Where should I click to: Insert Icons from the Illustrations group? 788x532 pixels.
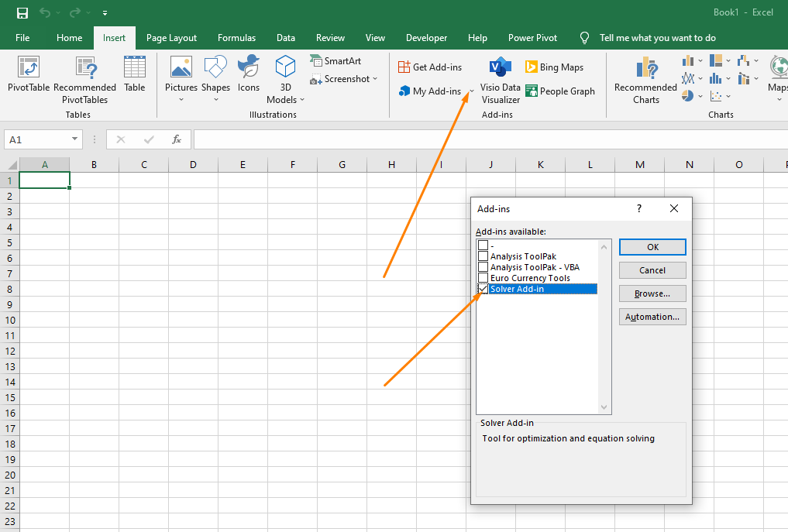[x=248, y=74]
